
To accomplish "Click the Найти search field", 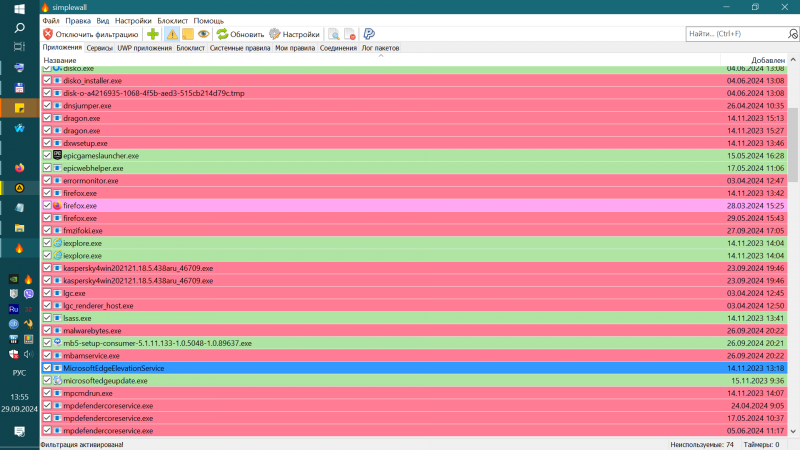I will coord(737,34).
